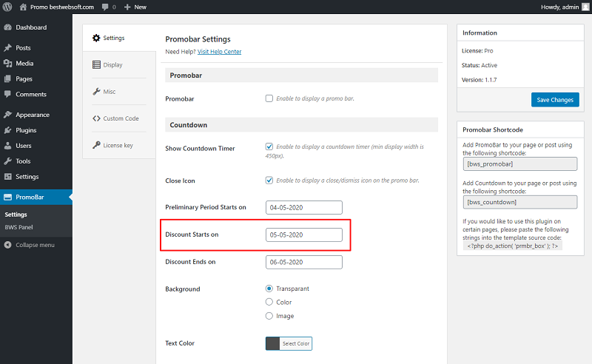The height and width of the screenshot is (364, 592).
Task: Select Image background option
Action: tap(269, 316)
